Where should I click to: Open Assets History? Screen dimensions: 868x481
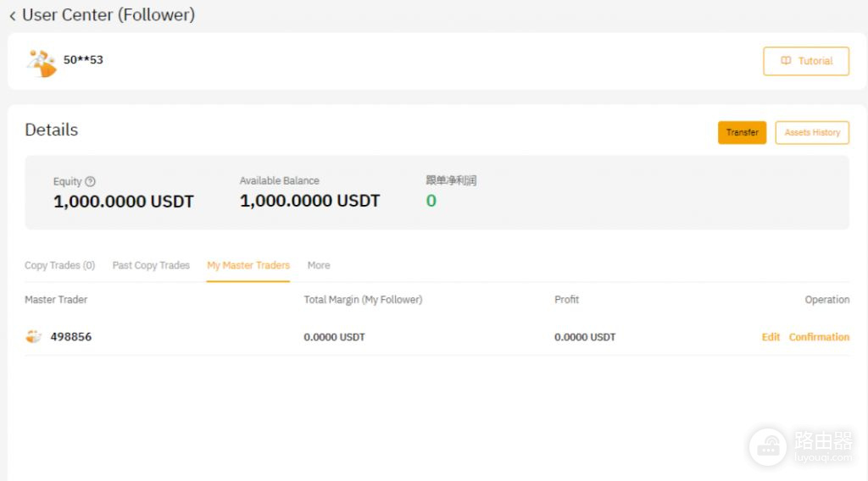pyautogui.click(x=812, y=133)
